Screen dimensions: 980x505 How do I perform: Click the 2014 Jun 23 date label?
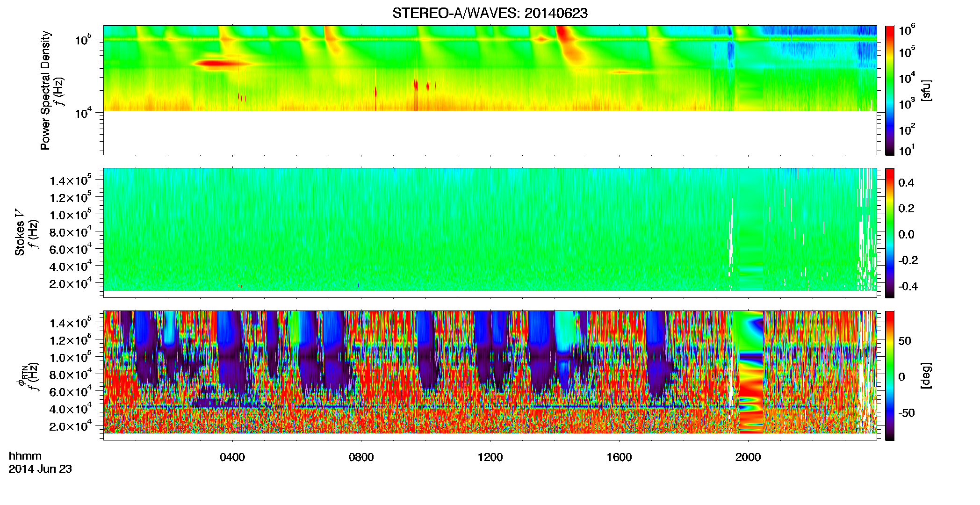tap(40, 469)
